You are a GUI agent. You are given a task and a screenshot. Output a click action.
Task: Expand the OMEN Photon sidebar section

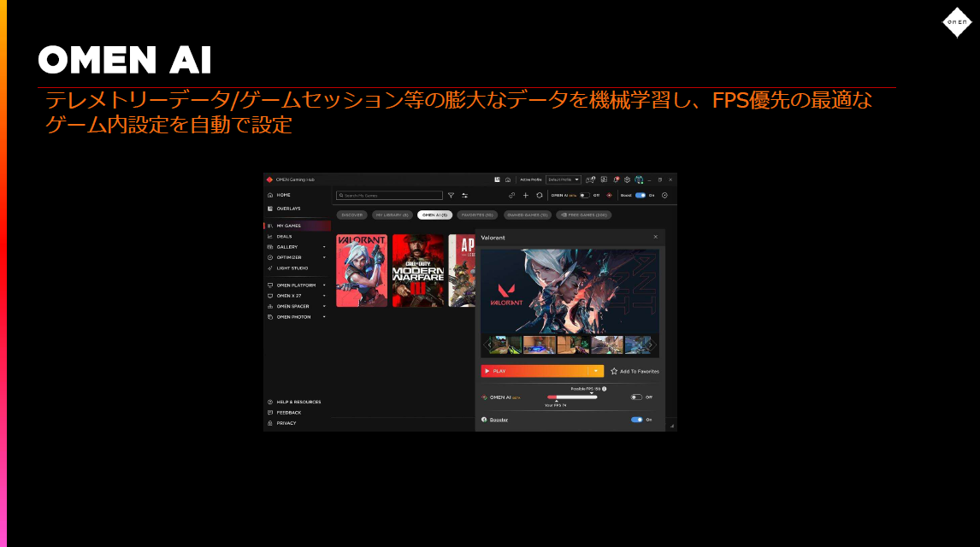click(324, 317)
